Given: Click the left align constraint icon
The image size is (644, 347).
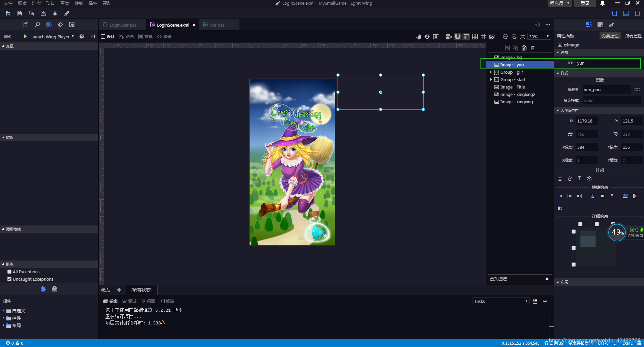Looking at the screenshot, I should [x=560, y=196].
